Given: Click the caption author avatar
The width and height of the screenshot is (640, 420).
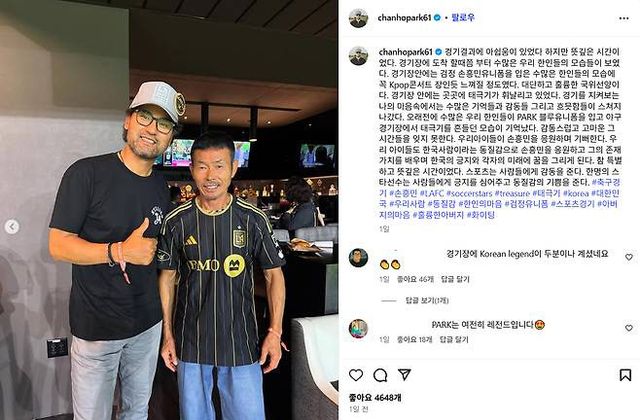Looking at the screenshot, I should tap(358, 56).
